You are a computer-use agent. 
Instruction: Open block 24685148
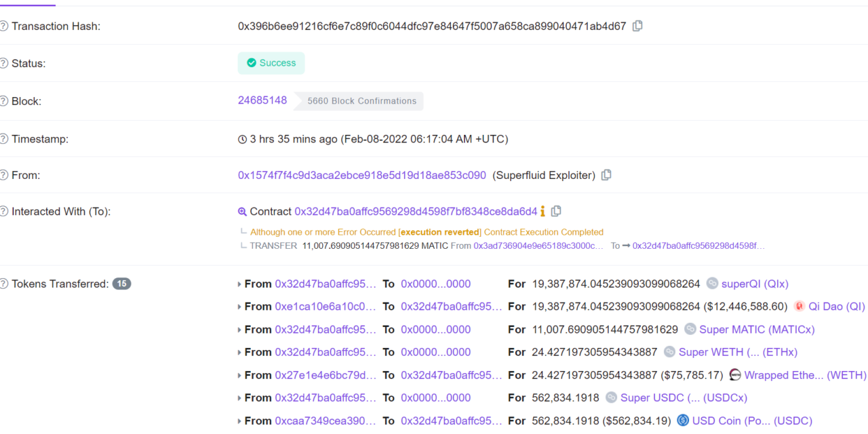[x=262, y=100]
